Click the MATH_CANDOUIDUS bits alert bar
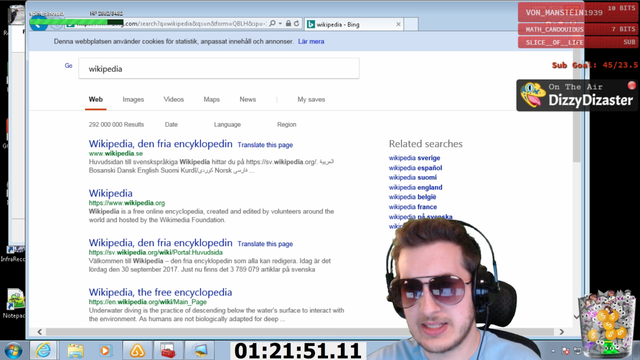The height and width of the screenshot is (360, 640). coord(578,29)
